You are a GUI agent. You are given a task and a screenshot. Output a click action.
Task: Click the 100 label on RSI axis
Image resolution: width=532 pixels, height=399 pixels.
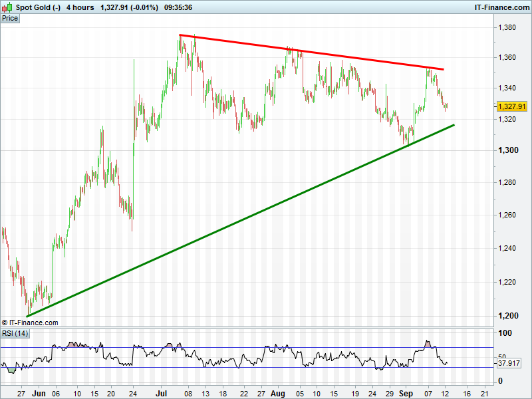coord(505,333)
